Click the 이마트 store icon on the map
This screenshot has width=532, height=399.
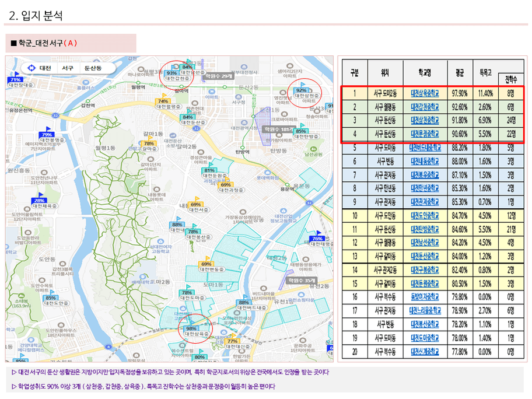pyautogui.click(x=212, y=92)
